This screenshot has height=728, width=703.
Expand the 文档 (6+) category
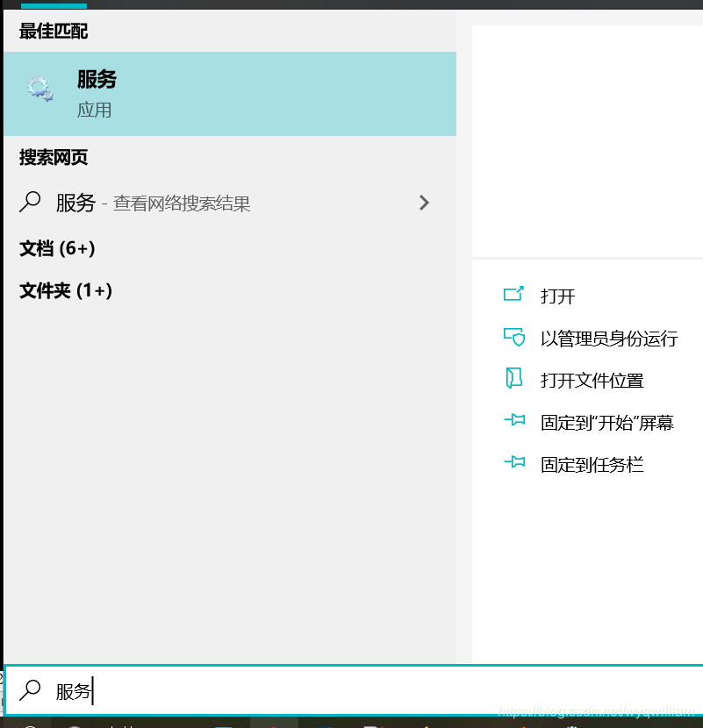tap(57, 248)
